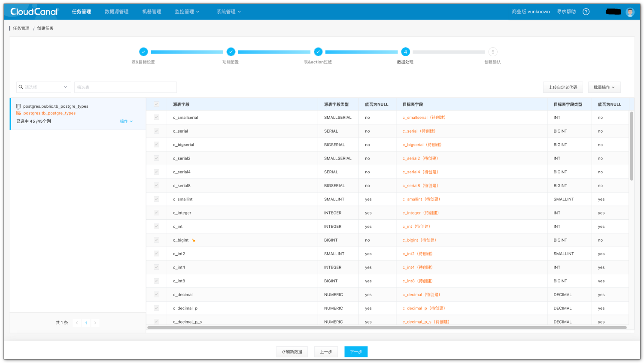
Task: Click the completed checkmark icon for 表&action过滤 step
Action: [x=318, y=51]
